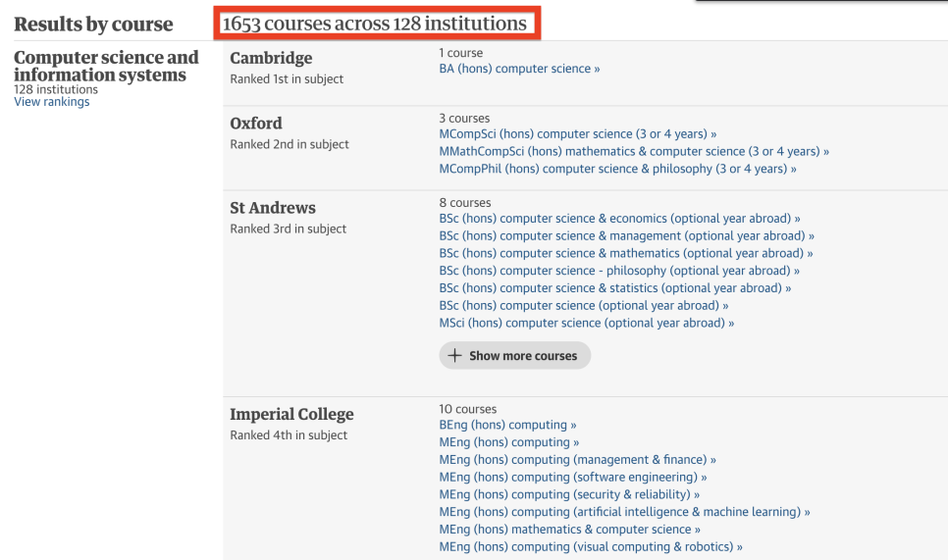Click 'Ranked 3rd in subject' text
This screenshot has height=560, width=948.
pos(288,229)
